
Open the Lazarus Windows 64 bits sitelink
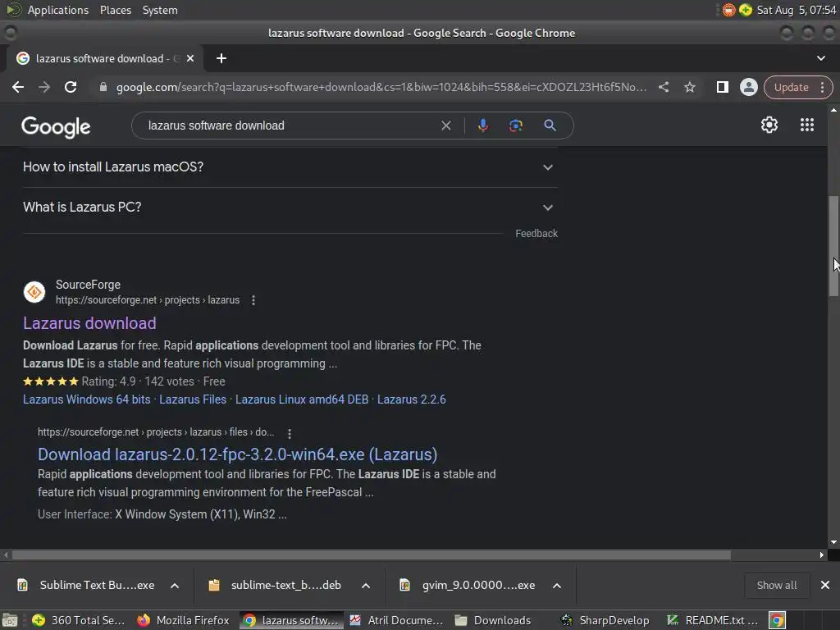[x=87, y=399]
